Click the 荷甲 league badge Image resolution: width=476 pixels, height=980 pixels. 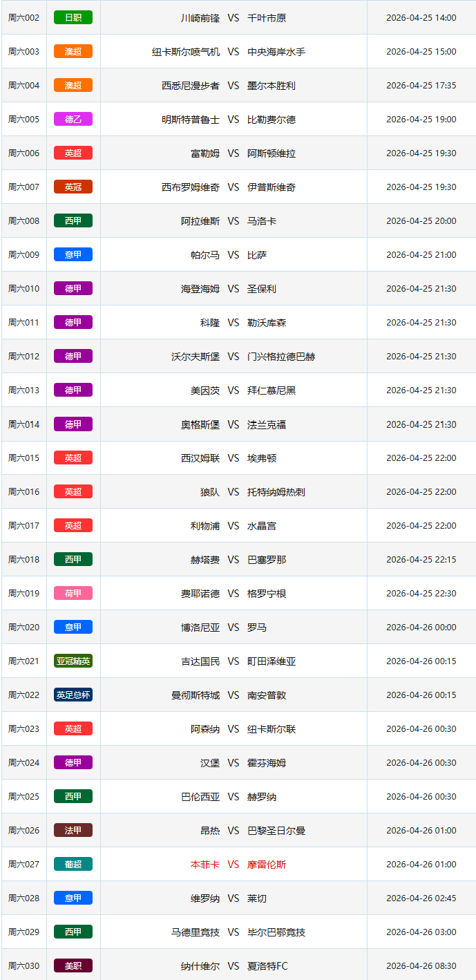pyautogui.click(x=73, y=593)
